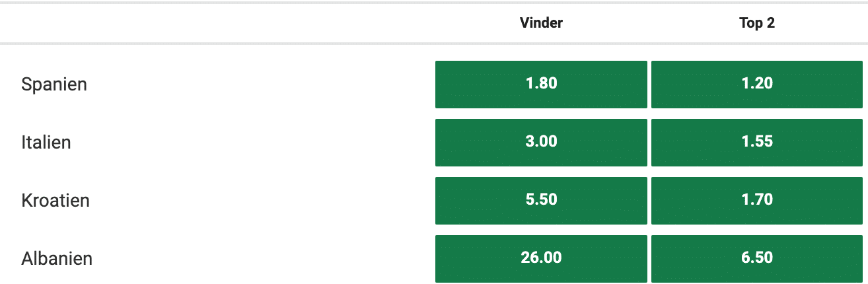The width and height of the screenshot is (868, 284).
Task: Click the Top 2 column header
Action: 757,23
